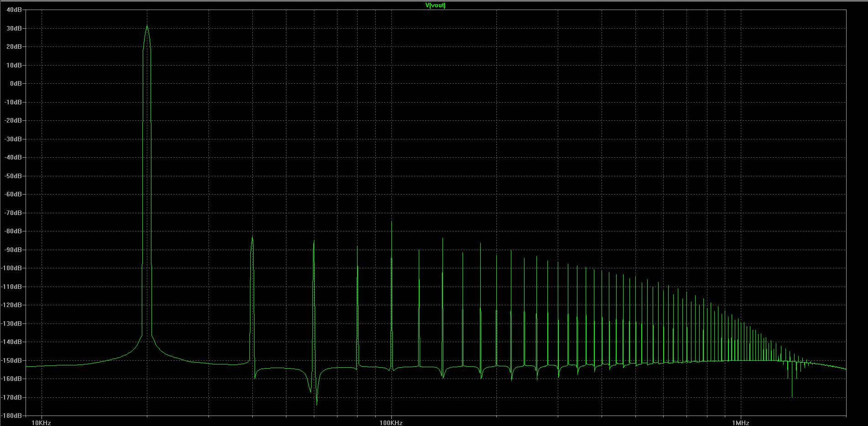Click the -120dB axis label

[x=12, y=305]
